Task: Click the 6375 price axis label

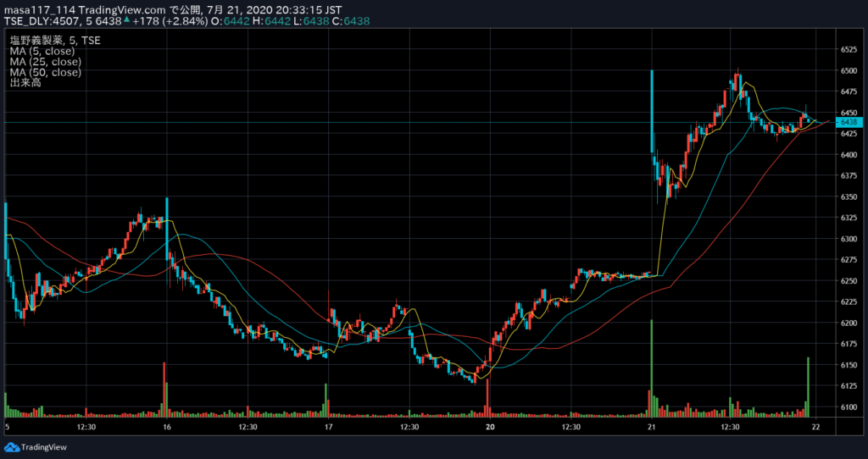Action: (x=849, y=175)
